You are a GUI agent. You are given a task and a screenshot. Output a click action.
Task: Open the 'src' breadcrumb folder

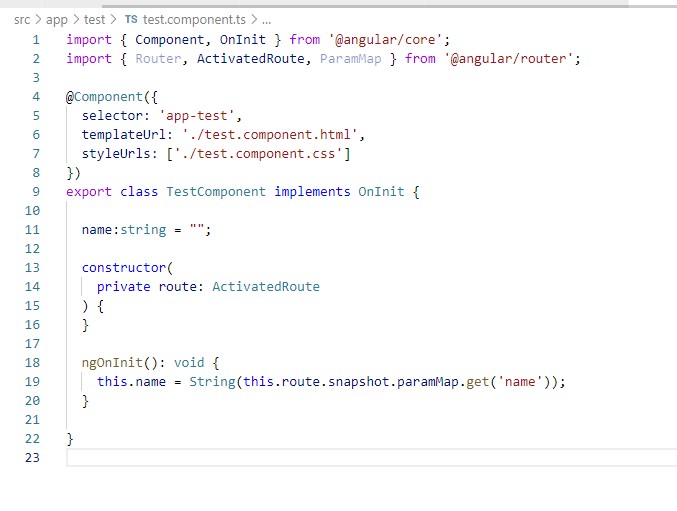22,20
